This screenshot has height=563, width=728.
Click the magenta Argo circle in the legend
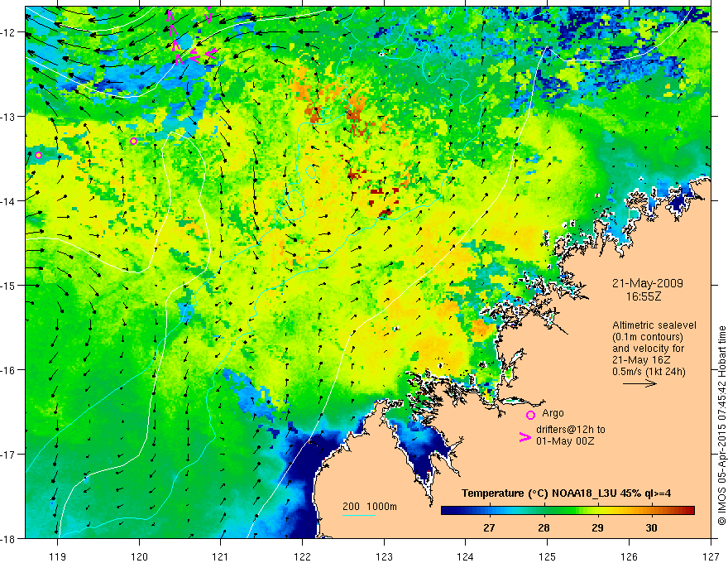pos(530,415)
